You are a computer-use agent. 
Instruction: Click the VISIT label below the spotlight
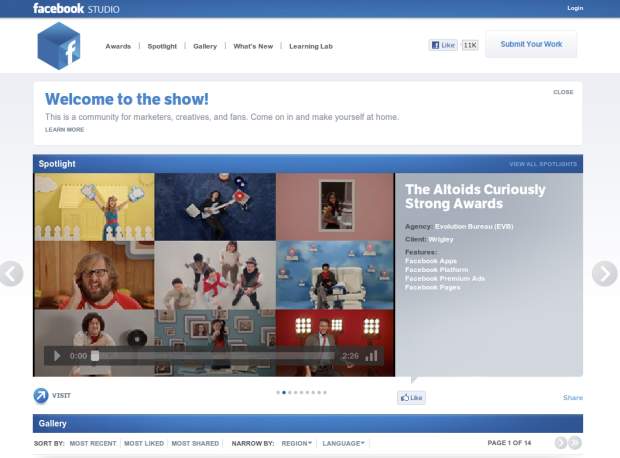coord(61,396)
